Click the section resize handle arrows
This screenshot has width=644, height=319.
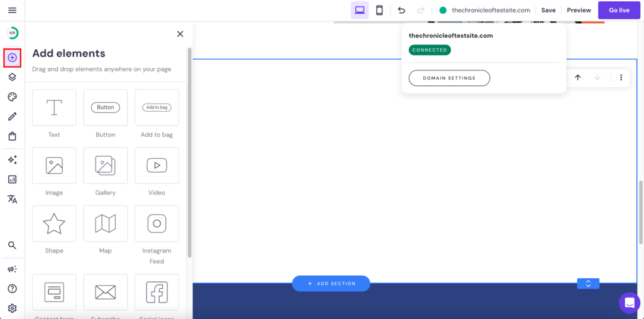[588, 284]
